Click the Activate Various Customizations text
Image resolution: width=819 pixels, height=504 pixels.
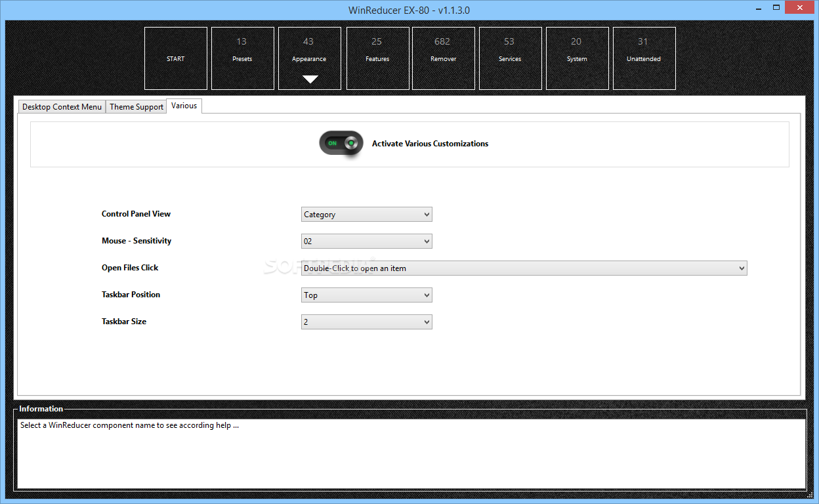pos(430,144)
